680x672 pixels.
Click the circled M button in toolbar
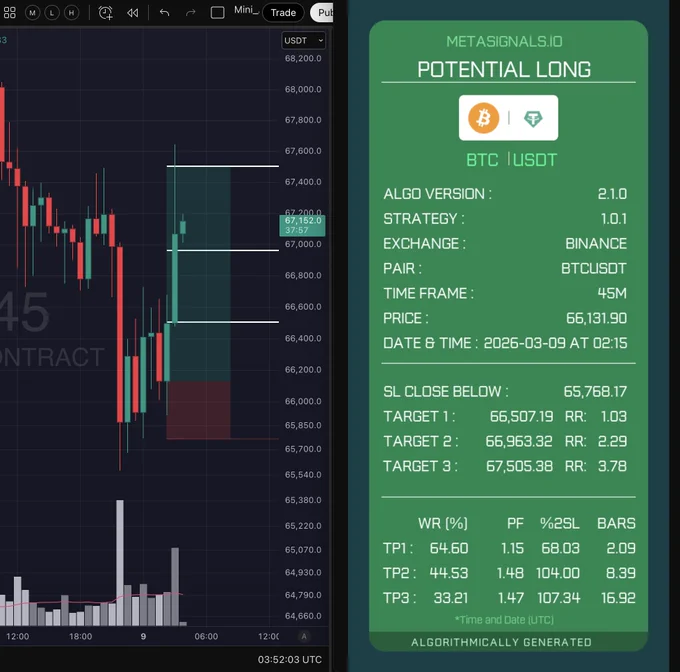(33, 13)
